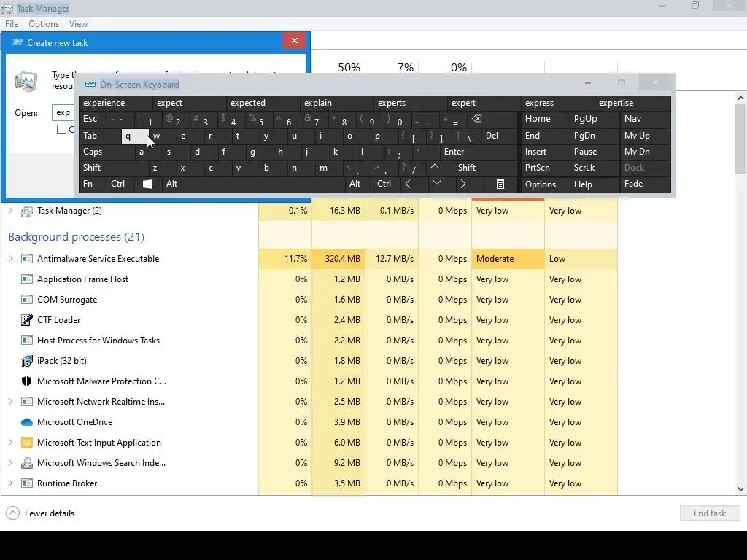This screenshot has height=560, width=747.
Task: Click Fewer details link
Action: click(x=50, y=513)
